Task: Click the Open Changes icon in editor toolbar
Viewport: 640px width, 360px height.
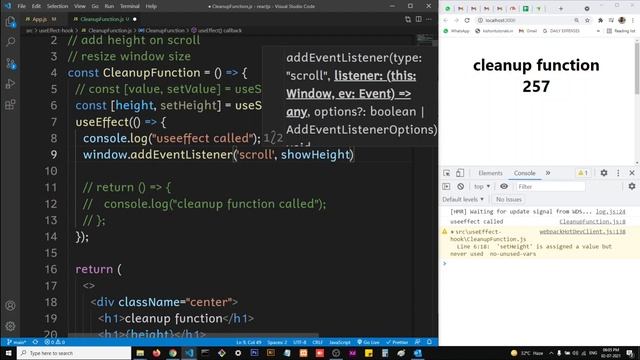Action: pos(408,19)
